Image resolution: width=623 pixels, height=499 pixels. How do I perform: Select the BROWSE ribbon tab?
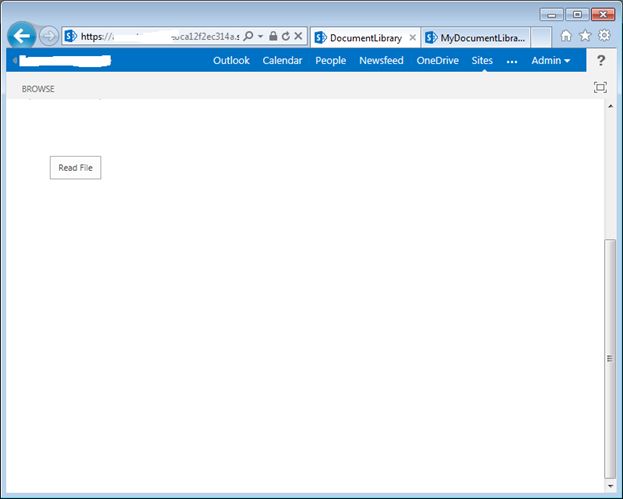[38, 89]
